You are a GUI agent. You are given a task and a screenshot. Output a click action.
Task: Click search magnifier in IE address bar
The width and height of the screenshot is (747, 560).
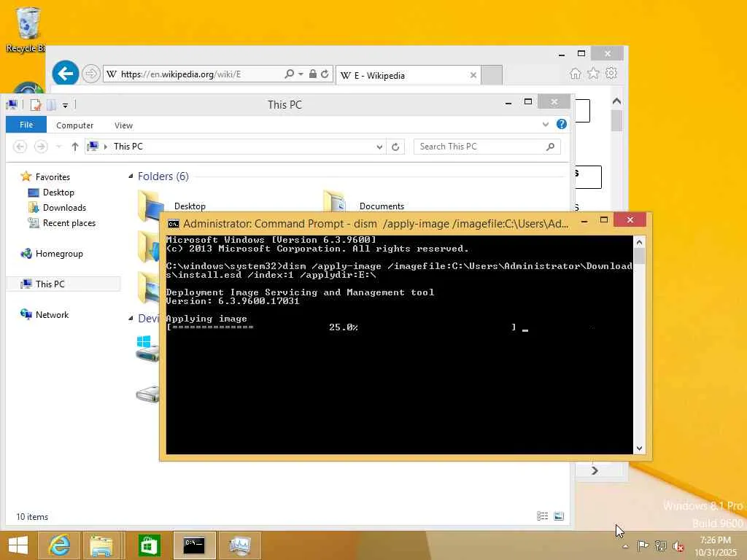289,74
